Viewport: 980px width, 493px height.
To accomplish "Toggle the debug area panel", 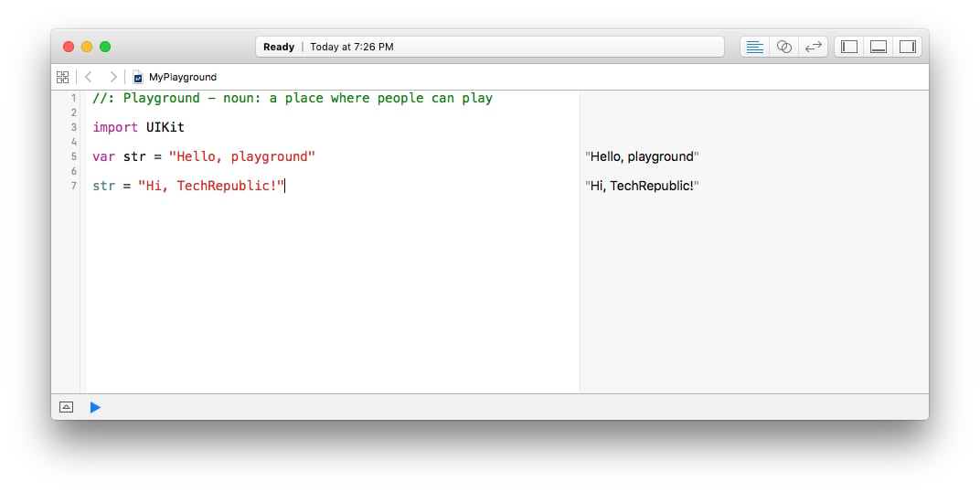I will tap(879, 47).
